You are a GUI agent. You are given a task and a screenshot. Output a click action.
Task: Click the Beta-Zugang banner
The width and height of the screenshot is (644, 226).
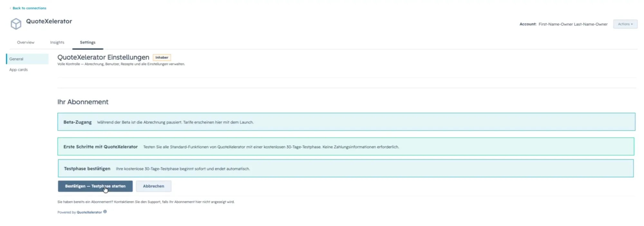[346, 122]
